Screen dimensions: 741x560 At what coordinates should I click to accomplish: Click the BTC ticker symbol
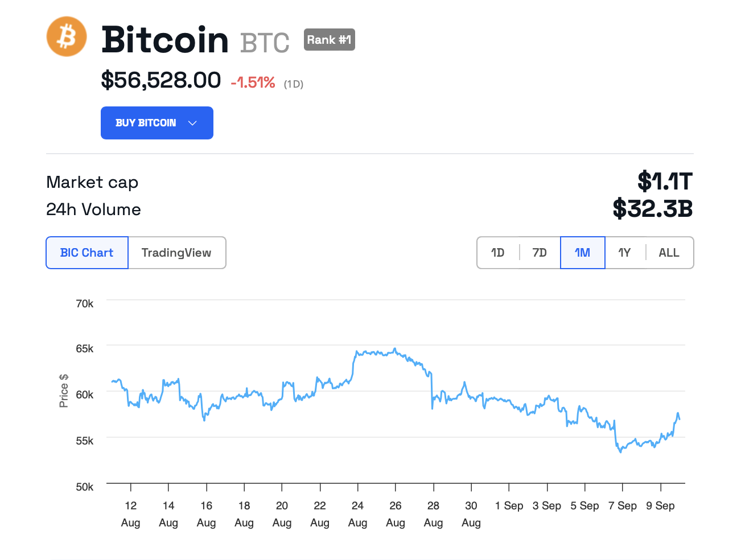coord(265,43)
